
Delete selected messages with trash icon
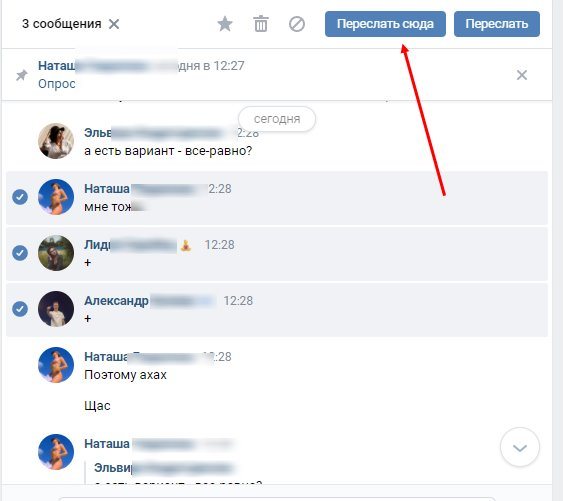261,24
